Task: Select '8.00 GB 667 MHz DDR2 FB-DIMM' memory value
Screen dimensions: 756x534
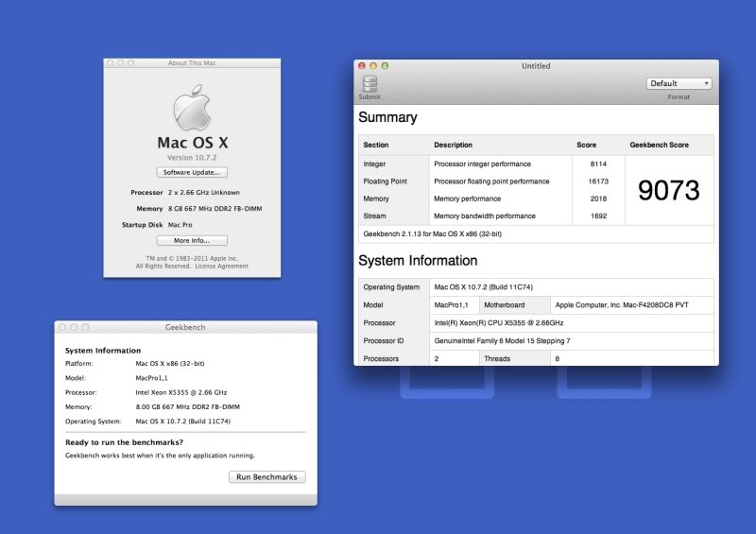Action: pos(187,406)
